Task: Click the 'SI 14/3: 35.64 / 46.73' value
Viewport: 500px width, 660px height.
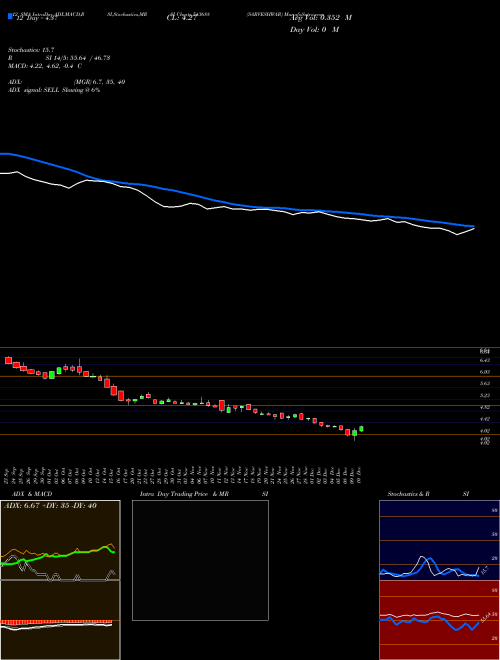Action: coord(78,58)
